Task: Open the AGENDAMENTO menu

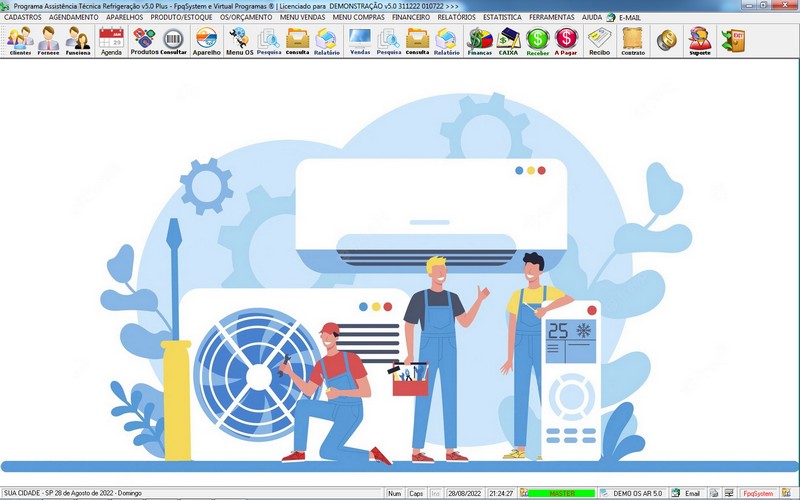Action: (x=74, y=17)
